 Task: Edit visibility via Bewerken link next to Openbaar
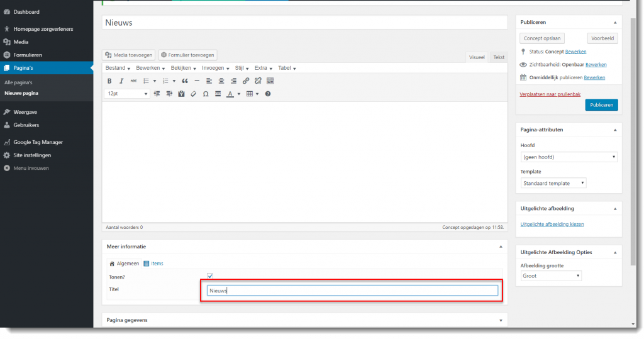(596, 65)
